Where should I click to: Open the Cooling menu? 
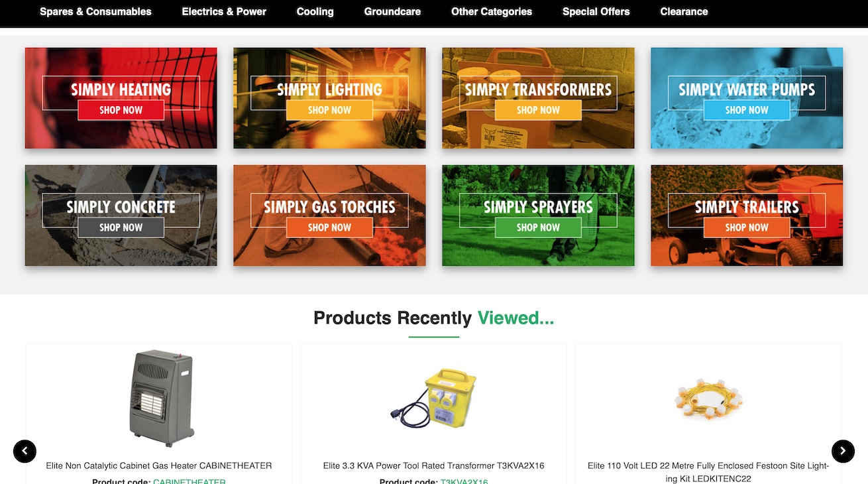[315, 11]
